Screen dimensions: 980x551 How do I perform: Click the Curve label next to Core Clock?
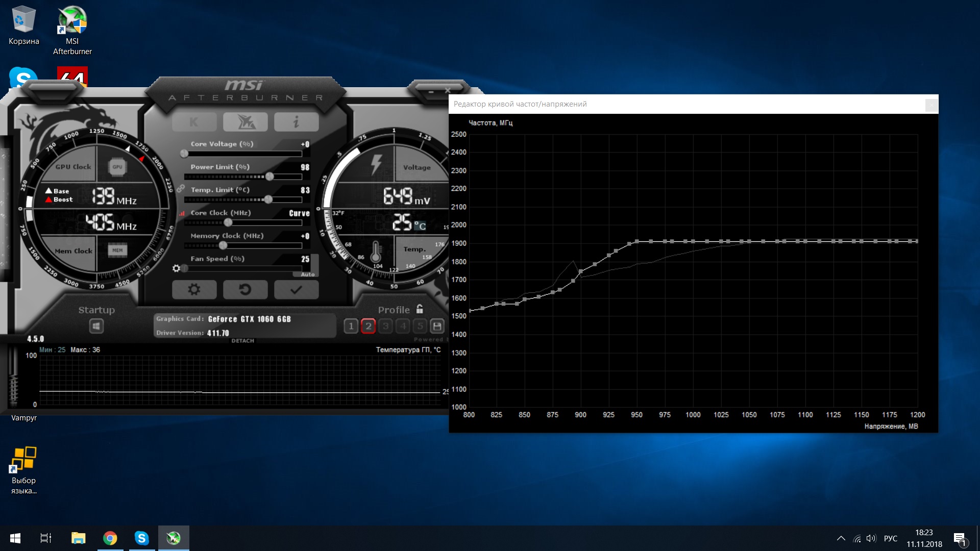[x=299, y=213]
